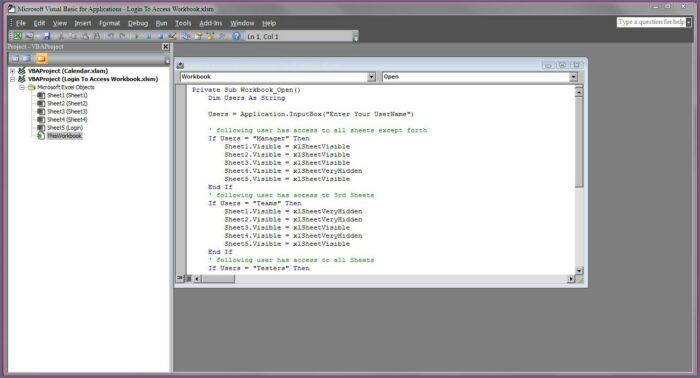Image resolution: width=700 pixels, height=378 pixels.
Task: Click line 'If Users = "Manager" Then'
Action: coord(258,138)
